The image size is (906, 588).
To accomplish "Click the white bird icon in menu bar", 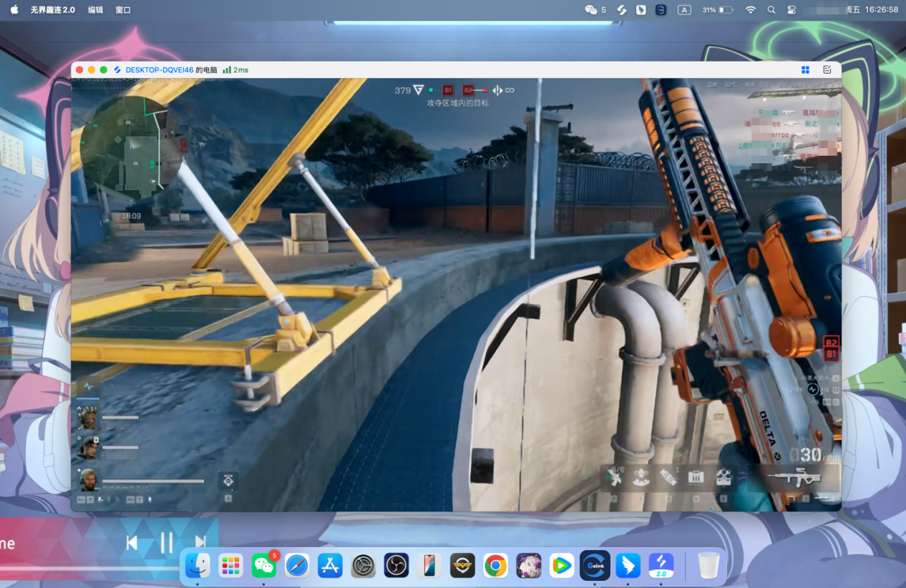I will (x=641, y=10).
